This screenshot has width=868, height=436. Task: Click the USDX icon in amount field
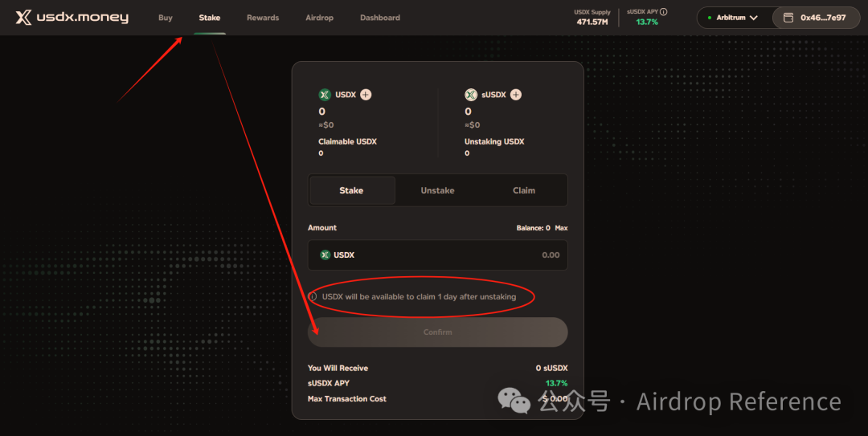(x=325, y=255)
